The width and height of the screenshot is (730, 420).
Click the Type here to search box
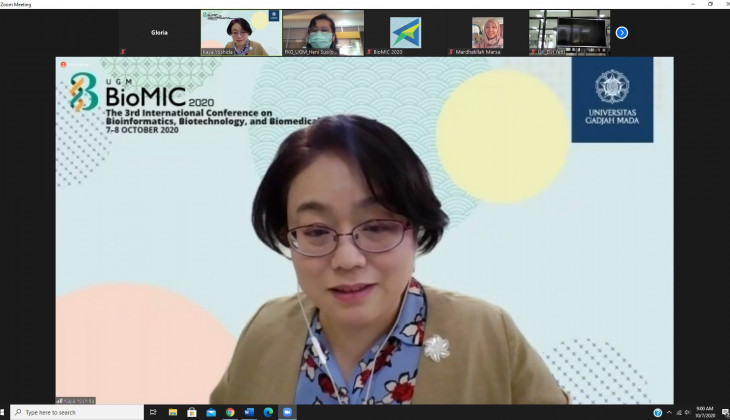(x=77, y=413)
